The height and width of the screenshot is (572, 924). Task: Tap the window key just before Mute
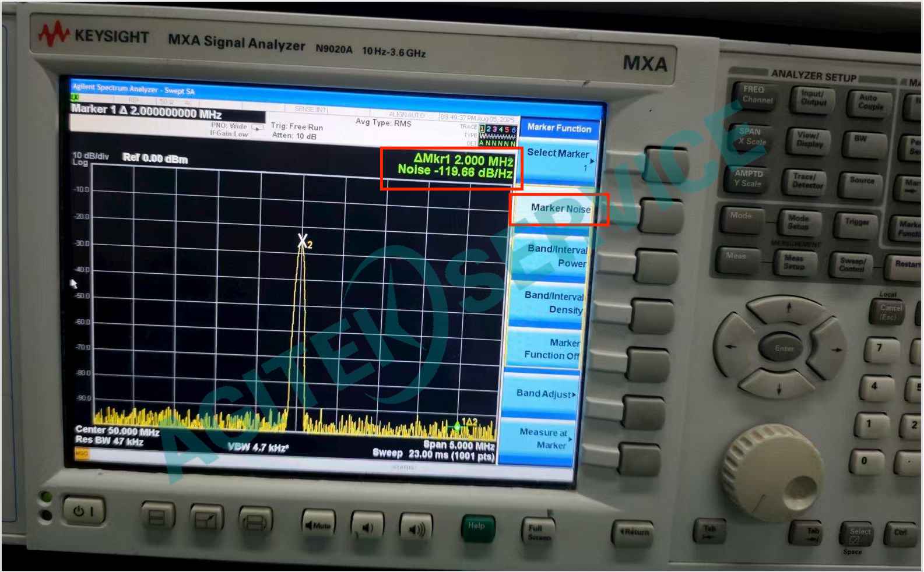click(x=255, y=521)
